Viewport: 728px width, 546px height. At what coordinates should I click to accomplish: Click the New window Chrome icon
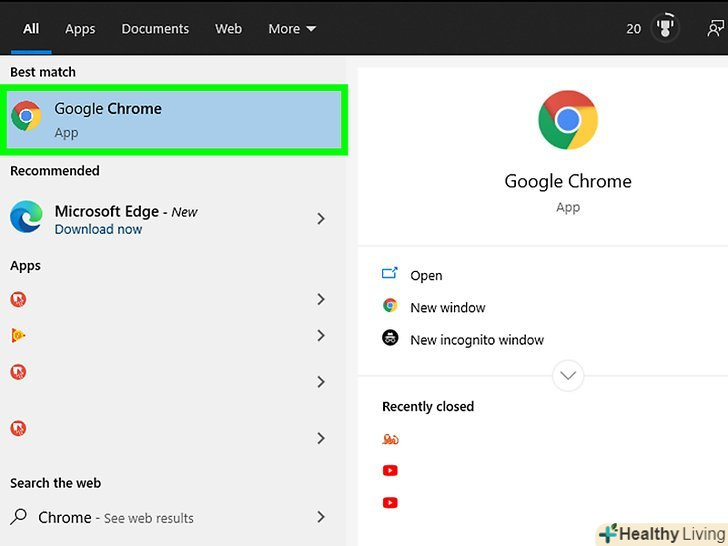(x=390, y=306)
